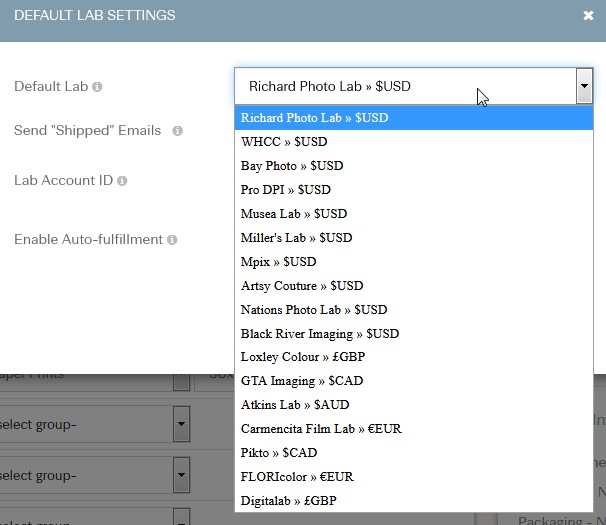The width and height of the screenshot is (606, 525).
Task: Click the info icon beside Send "Shipped" Emails
Action: [x=177, y=131]
